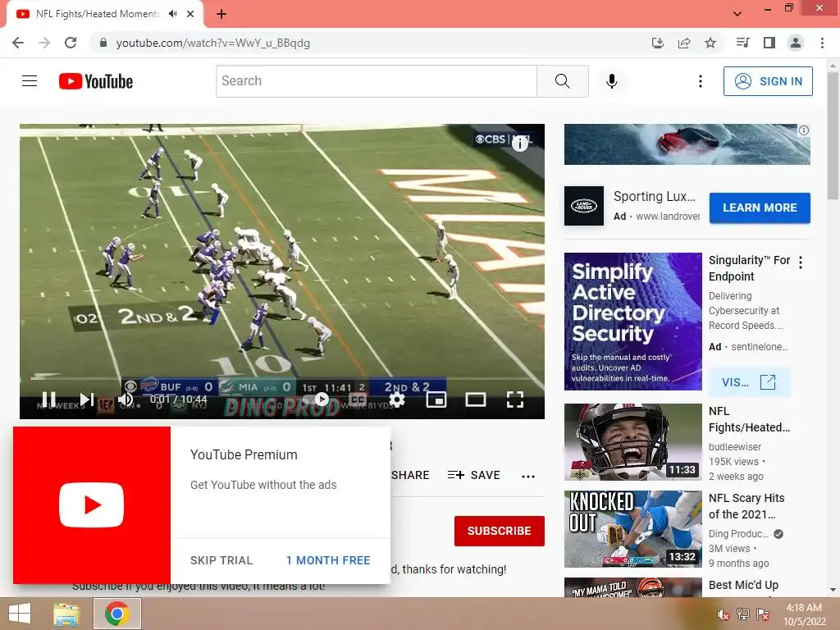Image resolution: width=840 pixels, height=630 pixels.
Task: Toggle closed captions in the player
Action: pos(358,399)
